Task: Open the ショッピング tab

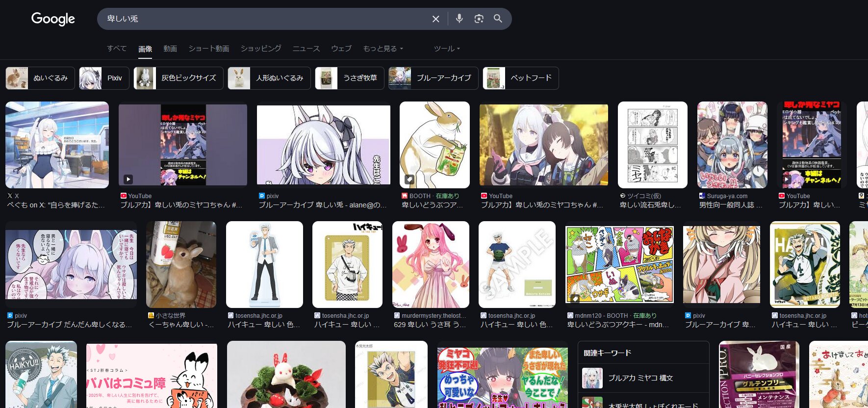Action: tap(261, 48)
